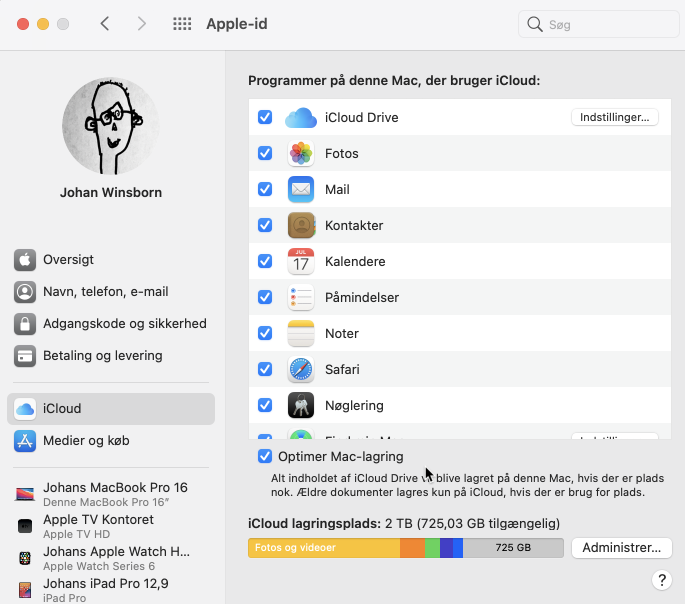The height and width of the screenshot is (604, 685).
Task: Click the MacBook Pro 16 device icon
Action: click(25, 494)
